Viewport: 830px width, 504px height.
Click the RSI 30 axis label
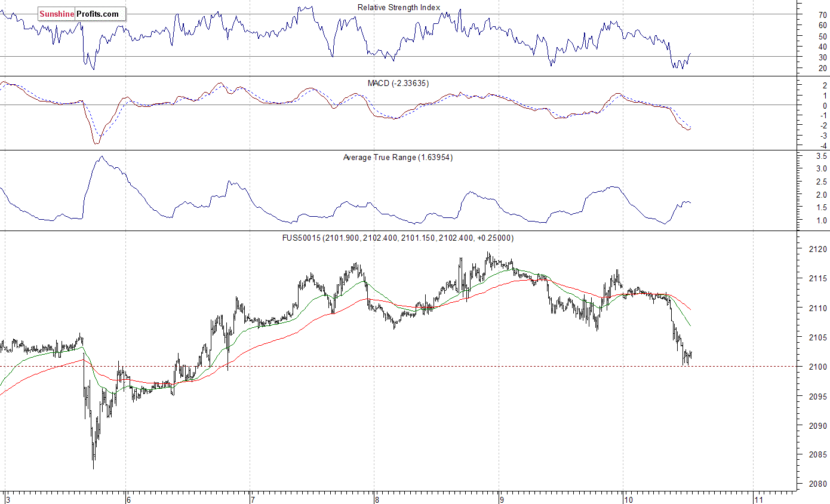[x=823, y=57]
